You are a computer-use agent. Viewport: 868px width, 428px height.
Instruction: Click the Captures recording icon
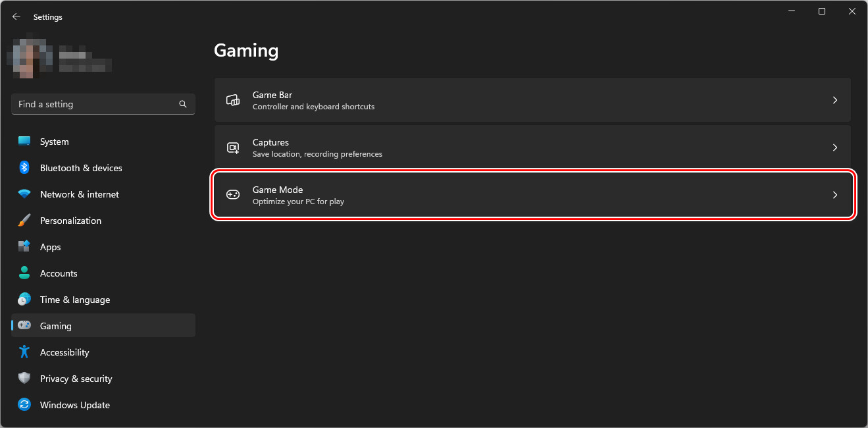[x=233, y=147]
